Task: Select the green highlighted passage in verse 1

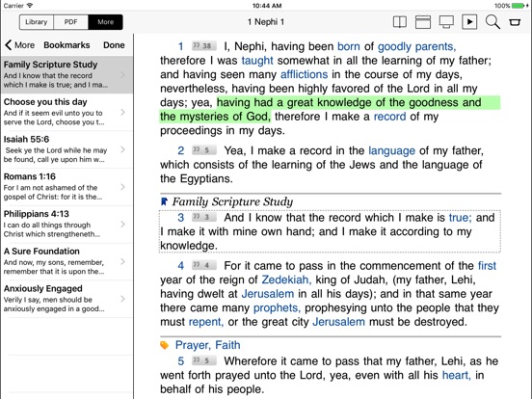Action: pyautogui.click(x=330, y=109)
